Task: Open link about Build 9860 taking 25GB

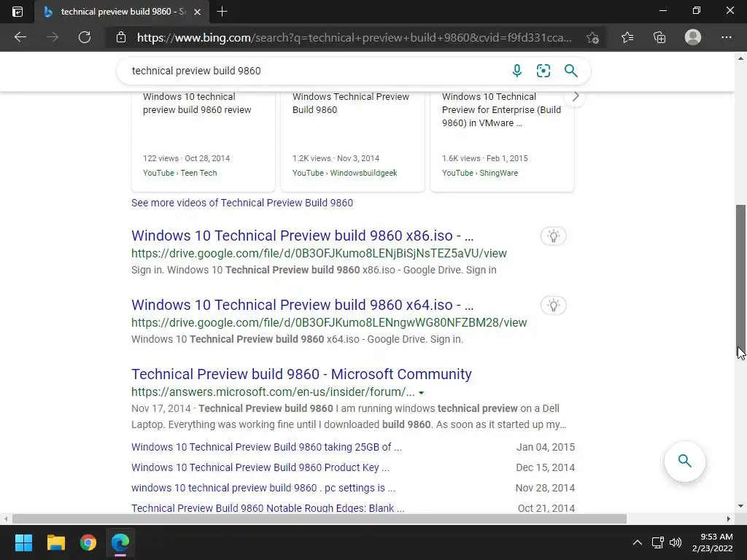Action: [x=266, y=447]
